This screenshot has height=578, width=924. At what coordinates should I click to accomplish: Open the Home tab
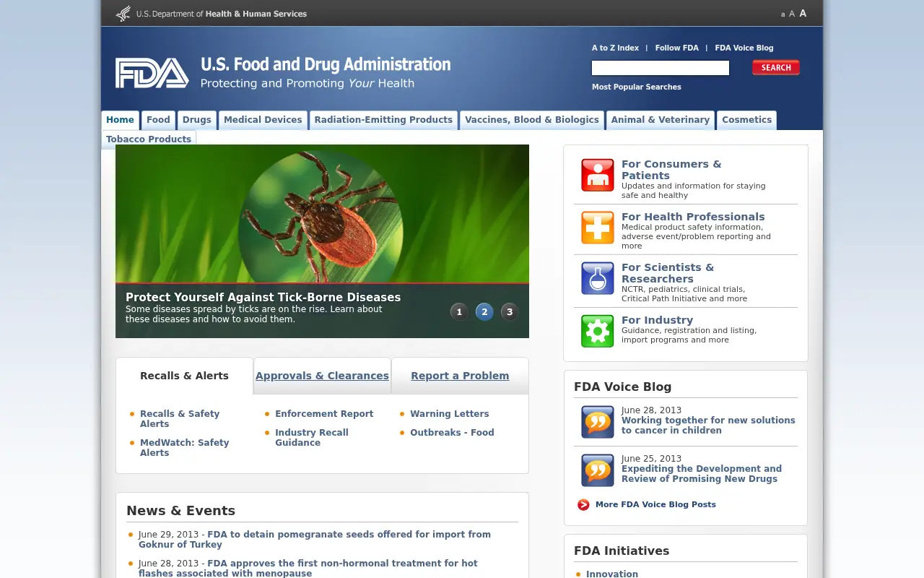120,120
